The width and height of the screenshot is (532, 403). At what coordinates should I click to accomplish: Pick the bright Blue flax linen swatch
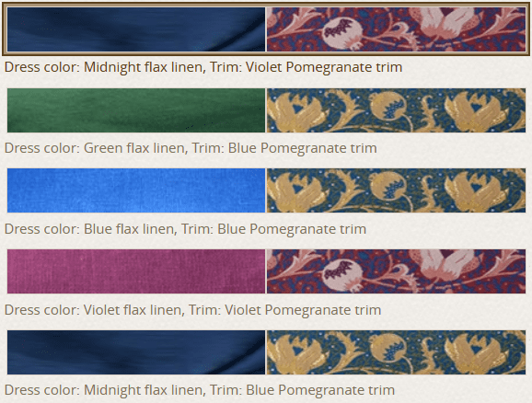[x=136, y=190]
